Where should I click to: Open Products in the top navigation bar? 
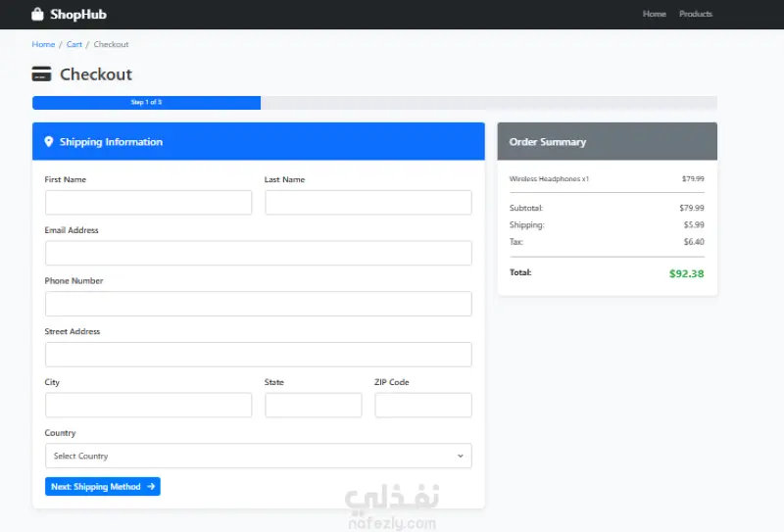(696, 14)
